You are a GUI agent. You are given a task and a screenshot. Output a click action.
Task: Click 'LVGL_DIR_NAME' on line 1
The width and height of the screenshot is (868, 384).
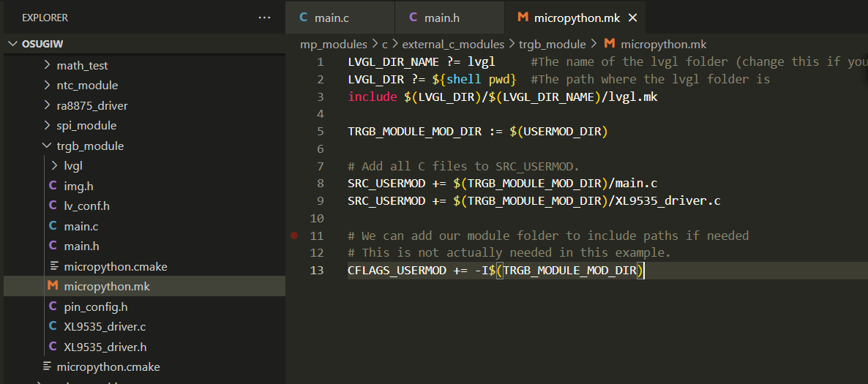click(x=393, y=62)
